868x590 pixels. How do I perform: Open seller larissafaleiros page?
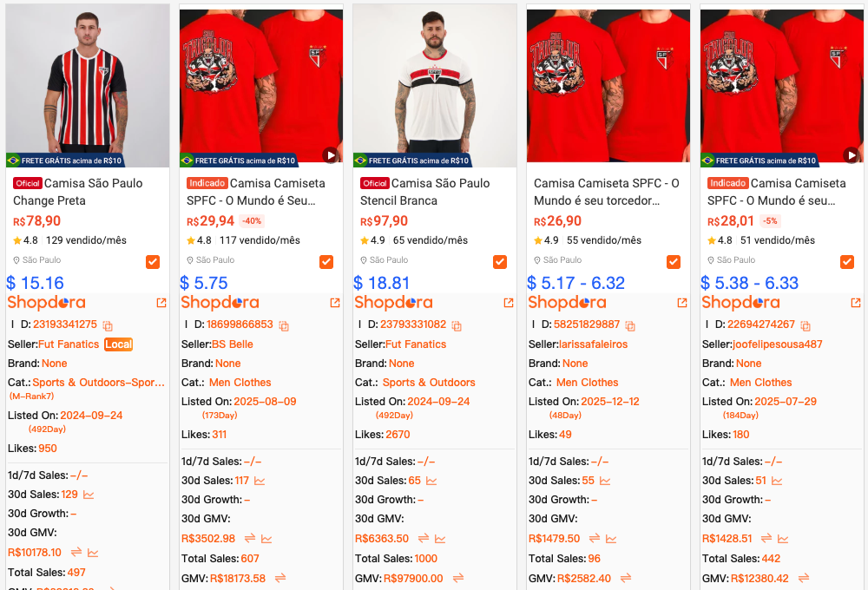coord(593,344)
